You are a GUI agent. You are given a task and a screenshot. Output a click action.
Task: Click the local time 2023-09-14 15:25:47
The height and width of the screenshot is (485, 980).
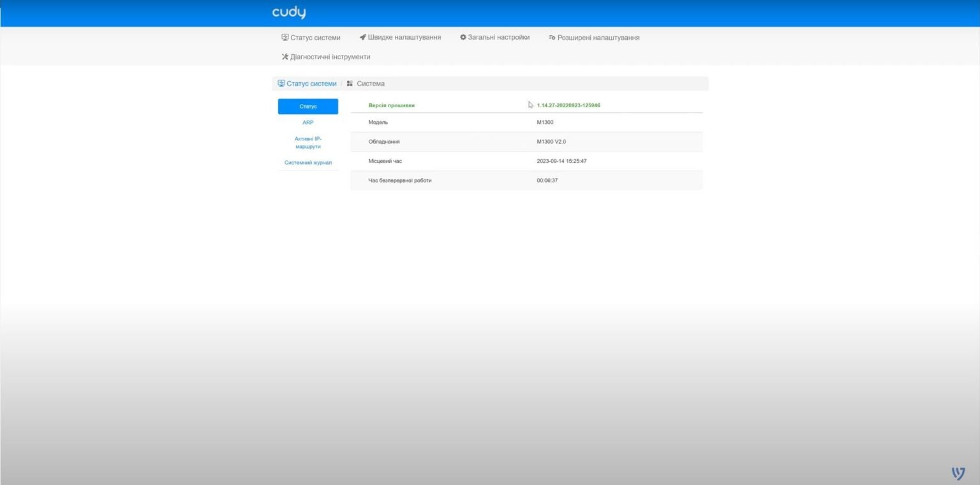(562, 161)
